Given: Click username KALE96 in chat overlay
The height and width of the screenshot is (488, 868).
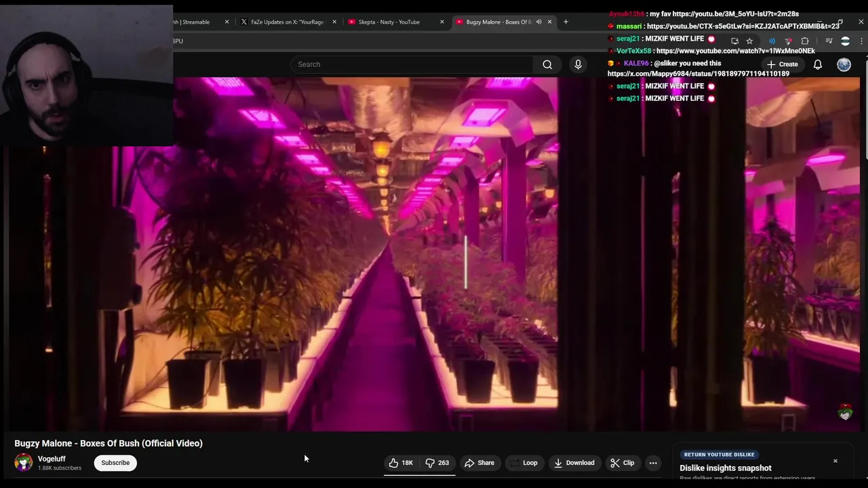Looking at the screenshot, I should tap(636, 63).
